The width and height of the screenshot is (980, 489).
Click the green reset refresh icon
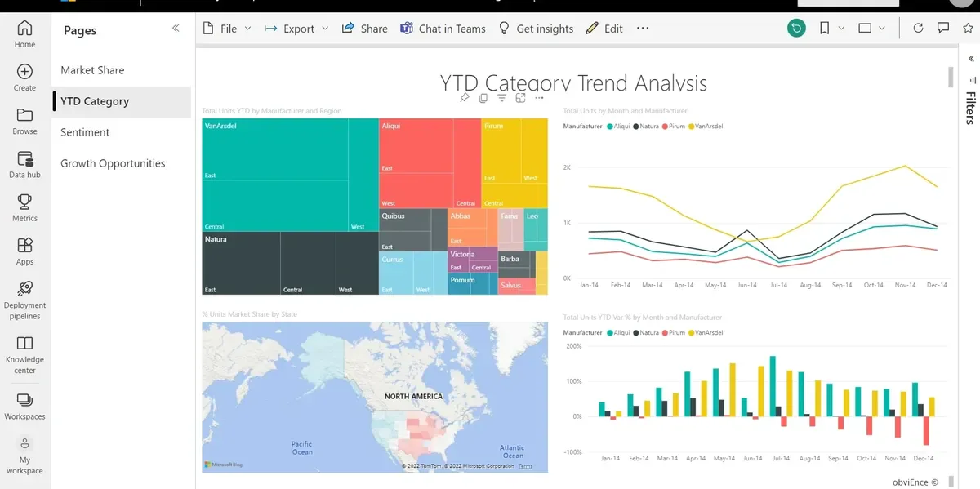(x=796, y=29)
